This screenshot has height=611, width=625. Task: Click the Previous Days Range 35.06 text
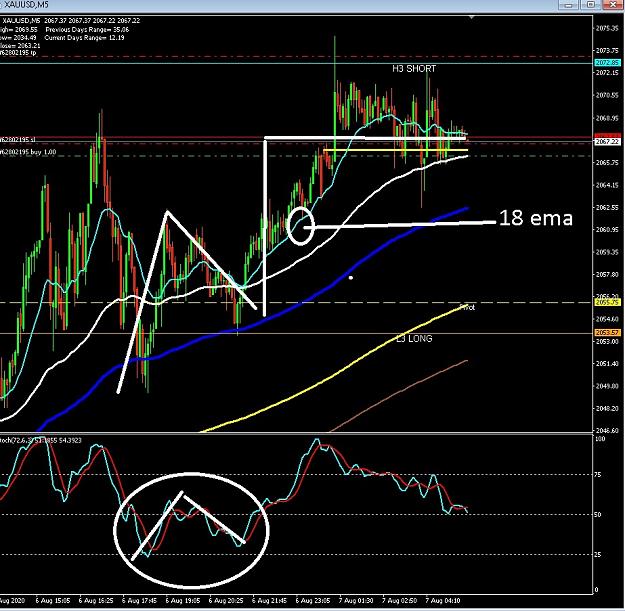pyautogui.click(x=87, y=29)
